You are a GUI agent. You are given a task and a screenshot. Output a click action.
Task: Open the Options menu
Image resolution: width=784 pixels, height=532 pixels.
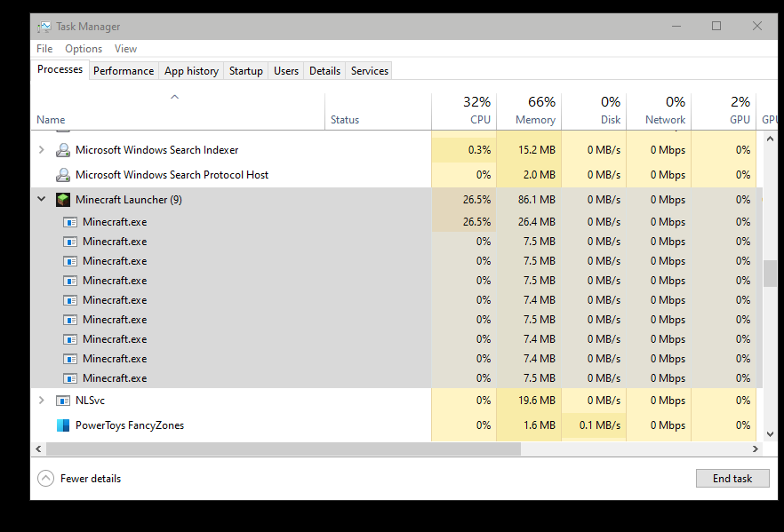click(84, 49)
